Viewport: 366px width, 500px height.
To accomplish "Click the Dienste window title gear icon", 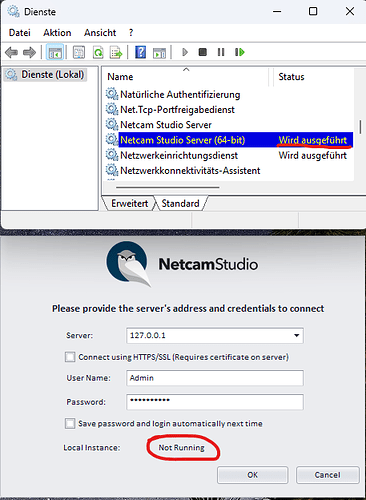I will point(13,11).
